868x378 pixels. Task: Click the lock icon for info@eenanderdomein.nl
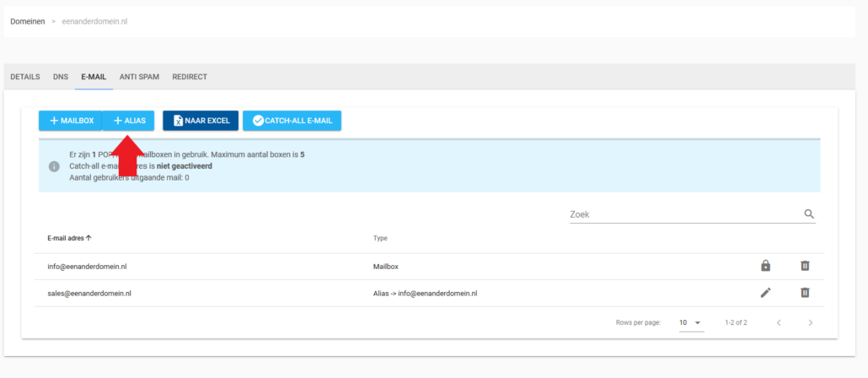765,266
